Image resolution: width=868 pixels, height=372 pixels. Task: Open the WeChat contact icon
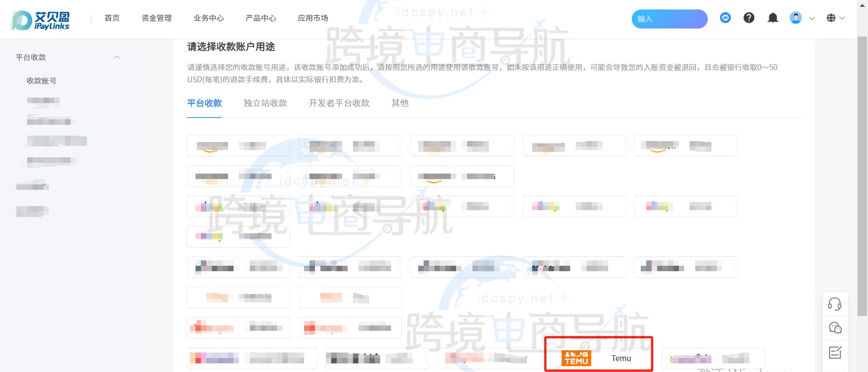[835, 328]
